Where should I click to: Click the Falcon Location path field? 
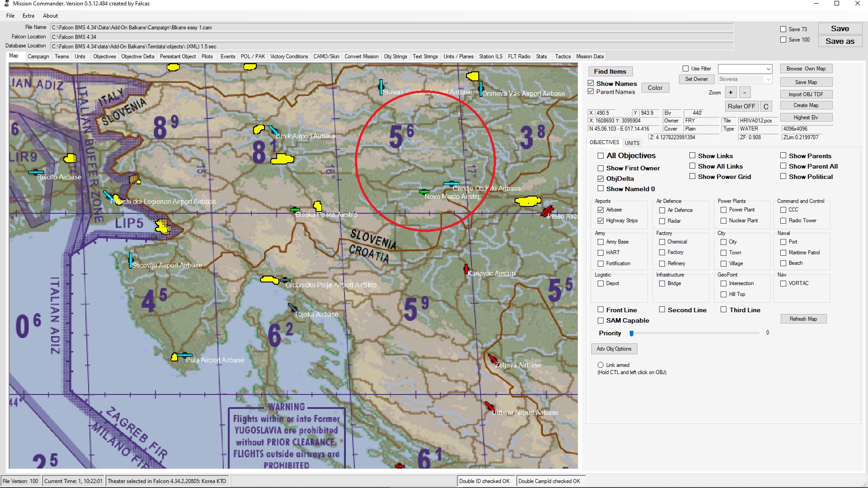392,37
